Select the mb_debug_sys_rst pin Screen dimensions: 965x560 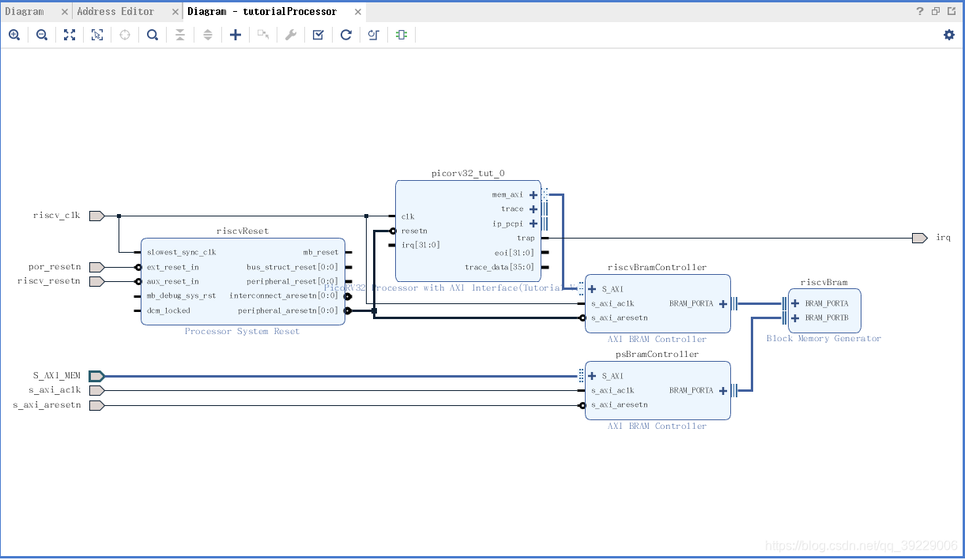[x=181, y=296]
